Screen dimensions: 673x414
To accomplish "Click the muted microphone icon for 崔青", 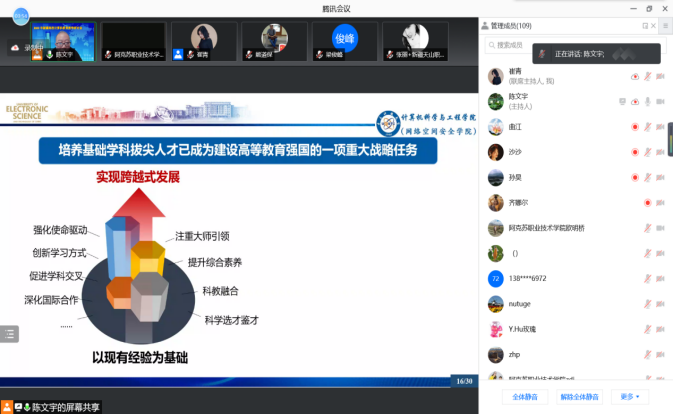I will pos(648,76).
